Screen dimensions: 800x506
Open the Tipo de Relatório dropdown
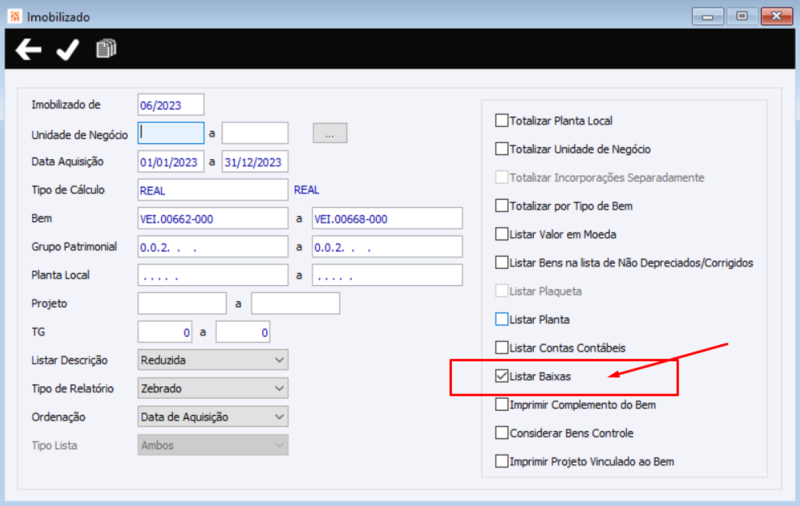tap(213, 388)
